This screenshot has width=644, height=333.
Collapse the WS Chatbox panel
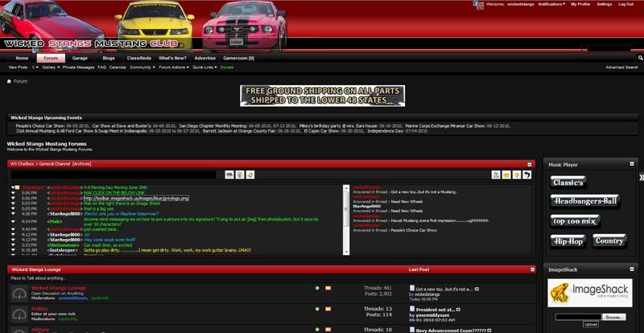coord(531,164)
